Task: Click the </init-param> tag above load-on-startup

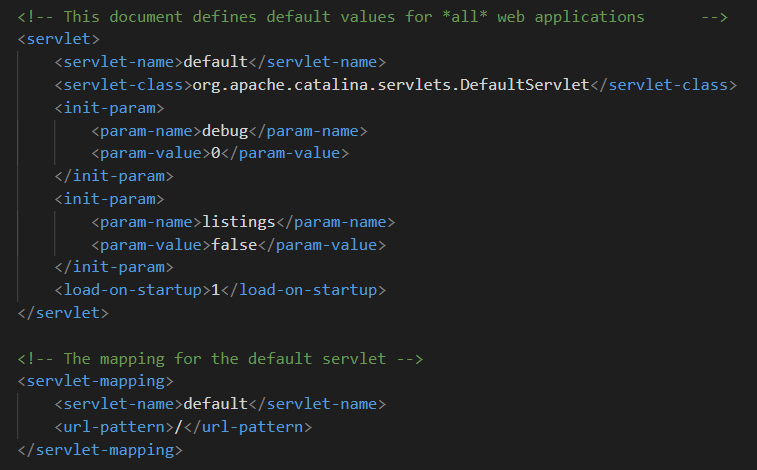Action: (114, 267)
